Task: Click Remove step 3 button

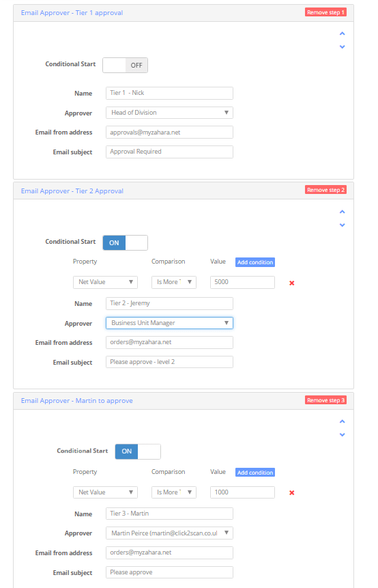Action: [325, 400]
